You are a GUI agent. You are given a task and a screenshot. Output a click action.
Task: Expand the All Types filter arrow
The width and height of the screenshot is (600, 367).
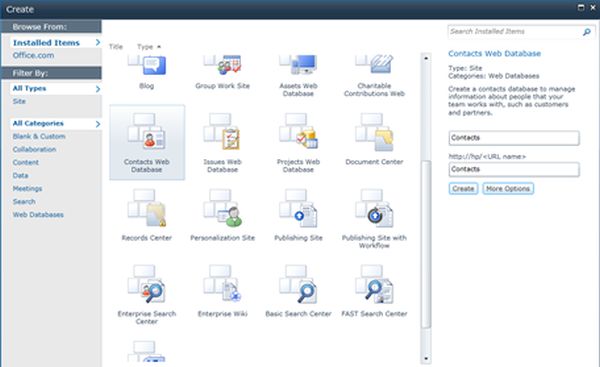(98, 89)
